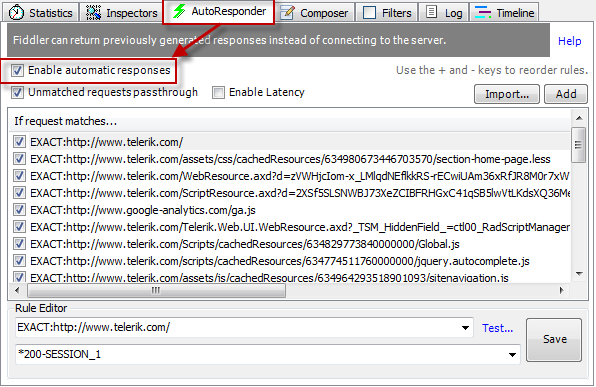Click the rules list scroll down arrow
Viewport: 596px width, 387px height.
click(579, 273)
